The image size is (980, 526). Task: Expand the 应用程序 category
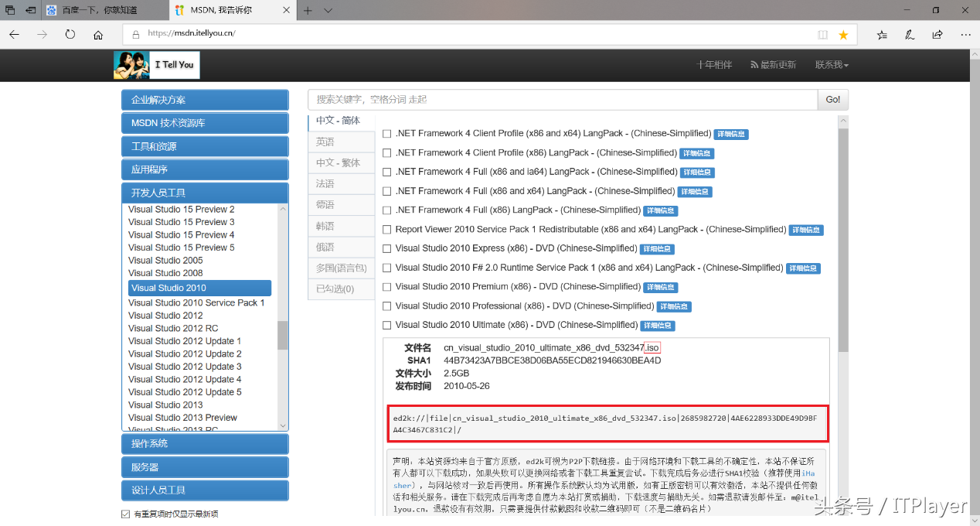[x=205, y=169]
